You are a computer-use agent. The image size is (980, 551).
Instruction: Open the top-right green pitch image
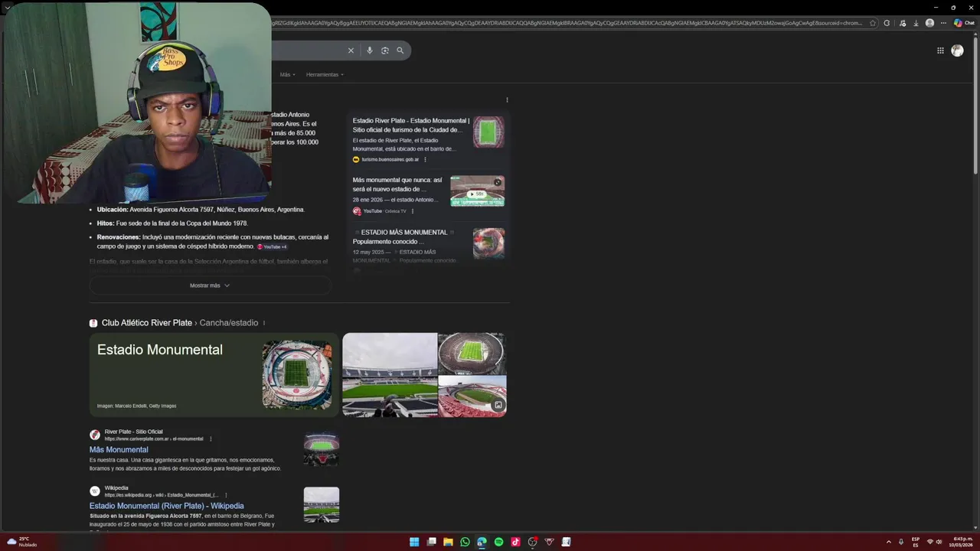tap(472, 354)
